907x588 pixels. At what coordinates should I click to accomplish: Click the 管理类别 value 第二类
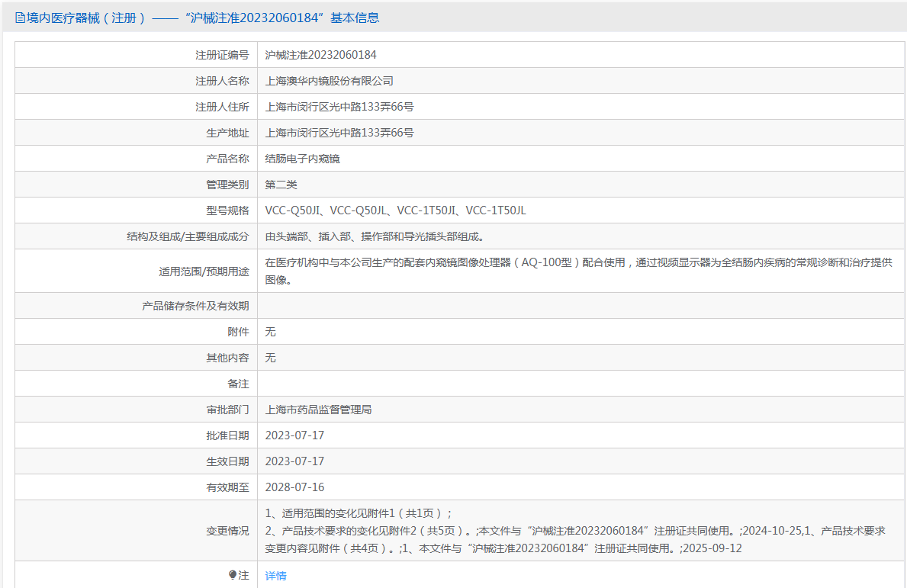pyautogui.click(x=281, y=185)
